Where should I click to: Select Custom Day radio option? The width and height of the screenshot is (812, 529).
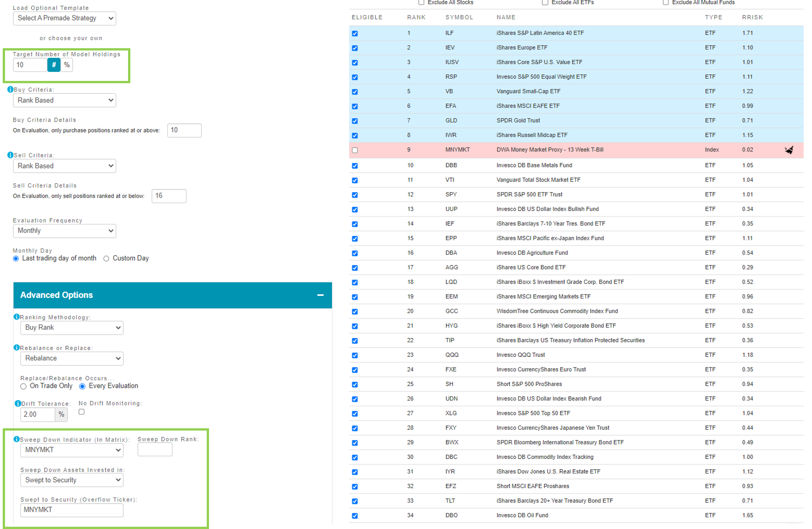tap(106, 259)
